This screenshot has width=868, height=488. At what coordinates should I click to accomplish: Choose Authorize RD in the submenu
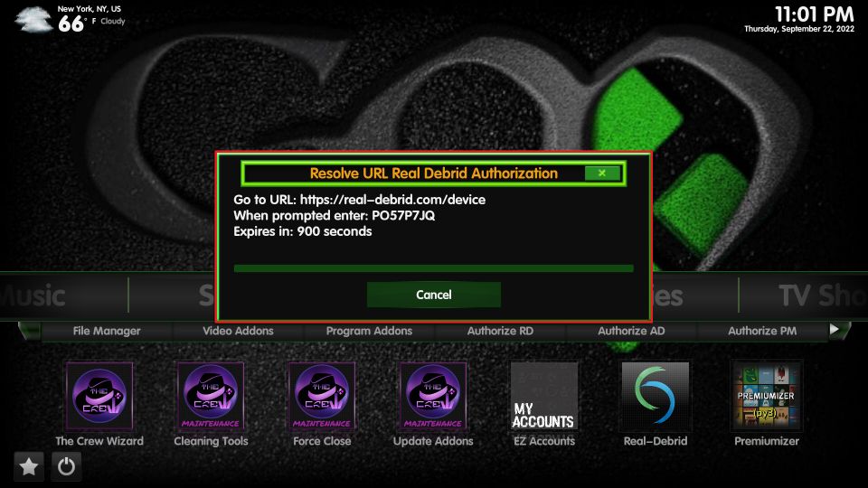point(500,331)
